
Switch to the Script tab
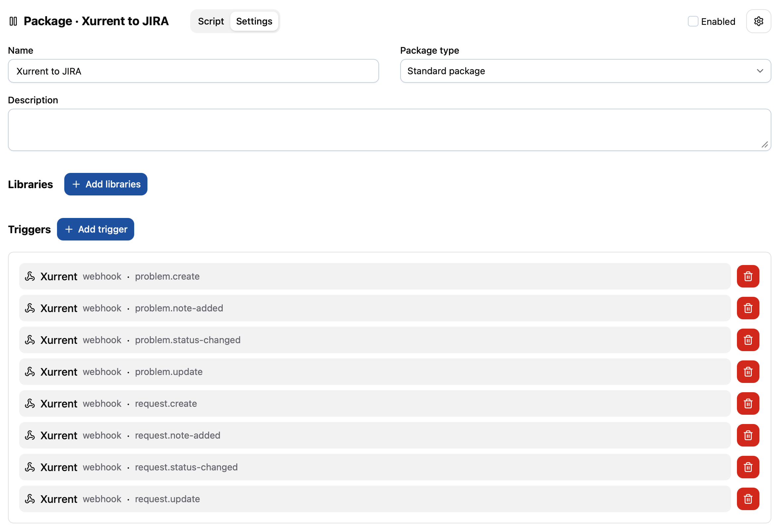pyautogui.click(x=210, y=22)
